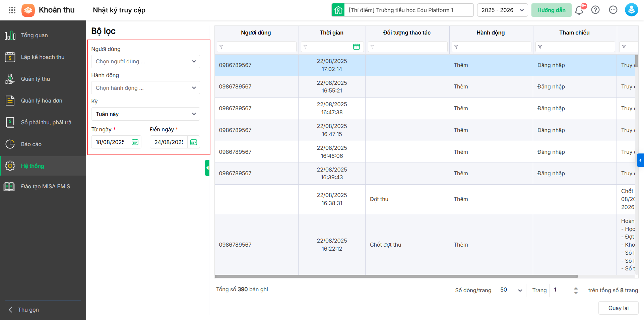Open the user avatar menu
The height and width of the screenshot is (320, 644).
631,10
